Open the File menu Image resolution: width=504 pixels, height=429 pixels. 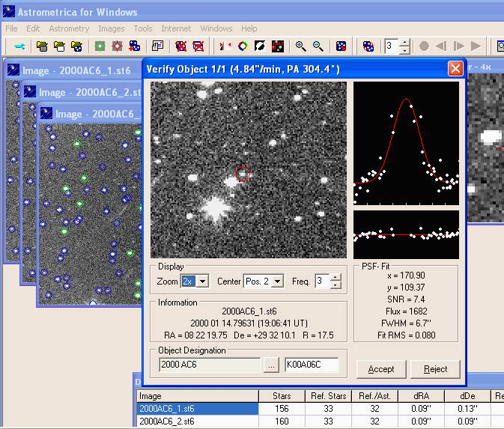(11, 28)
